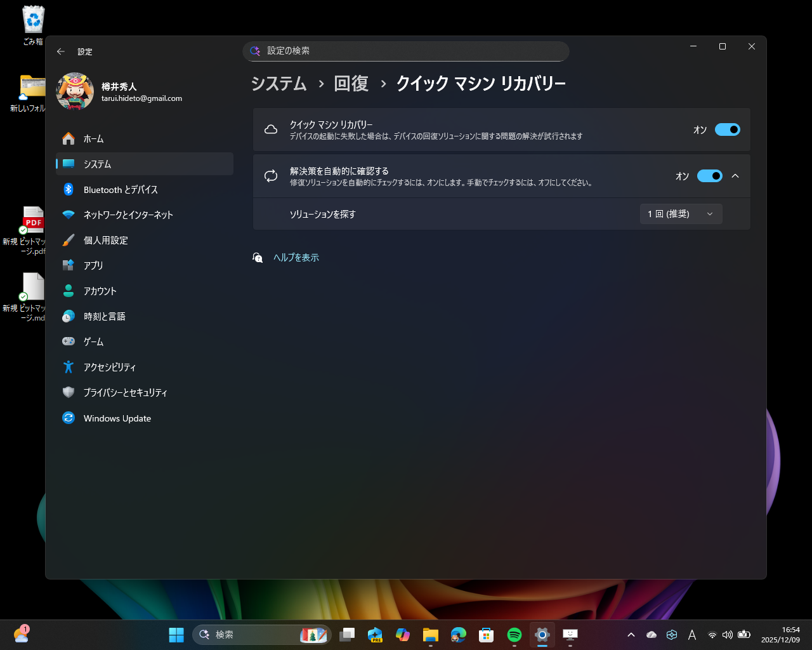Click the 設定の検索 search field

coord(406,51)
